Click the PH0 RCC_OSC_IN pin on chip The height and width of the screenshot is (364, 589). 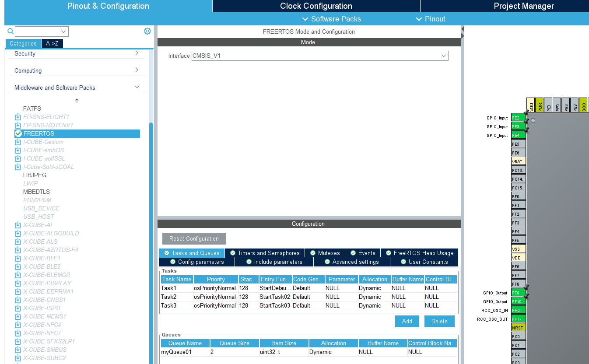tap(519, 310)
